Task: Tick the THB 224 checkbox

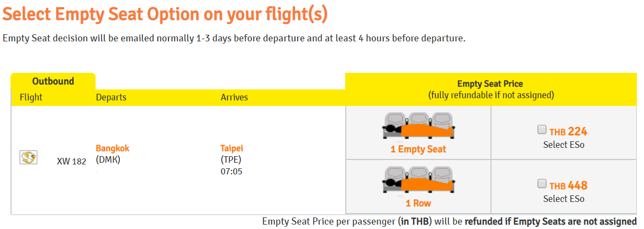Action: pyautogui.click(x=542, y=130)
